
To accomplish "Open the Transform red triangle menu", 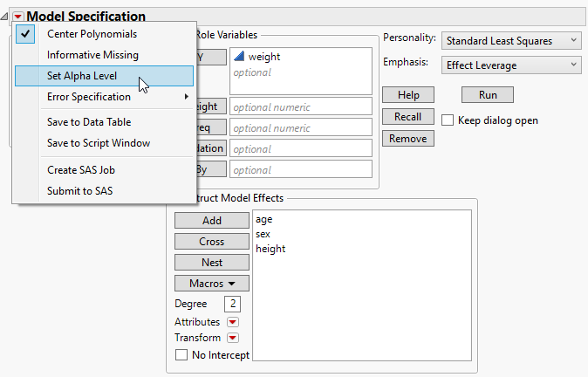I will 233,338.
